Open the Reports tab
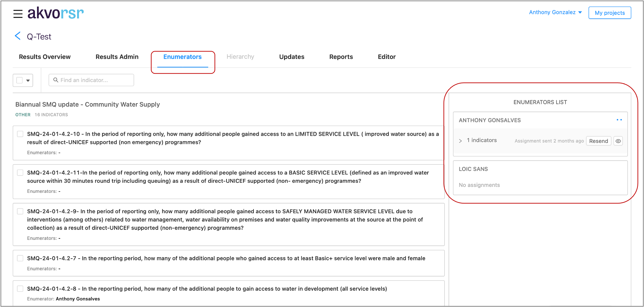The image size is (644, 307). (x=341, y=57)
